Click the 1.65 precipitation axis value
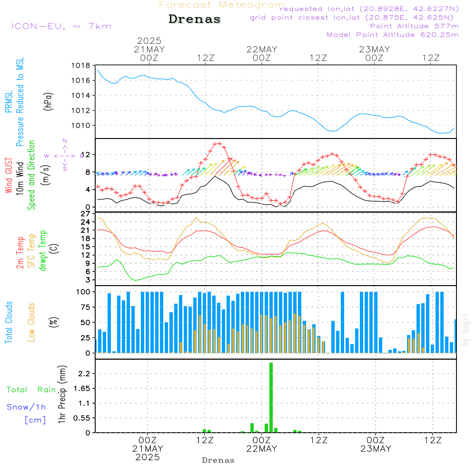This screenshot has width=476, height=476. click(x=82, y=388)
